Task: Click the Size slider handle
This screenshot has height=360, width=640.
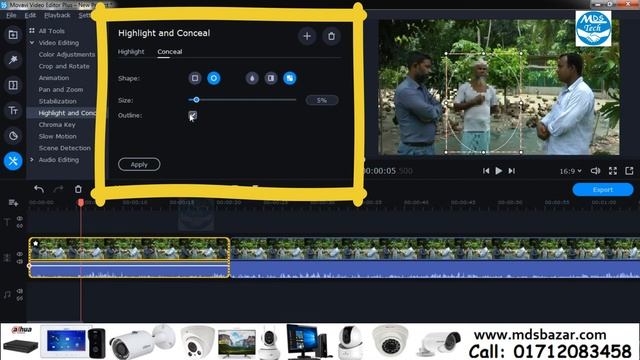Action: point(196,100)
